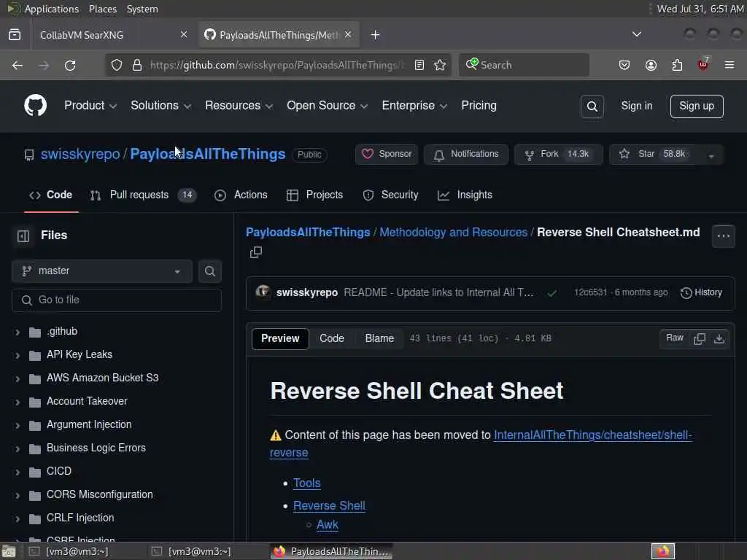Screen dimensions: 747x560
Task: Expand the API Key Leaks folder
Action: (18, 355)
